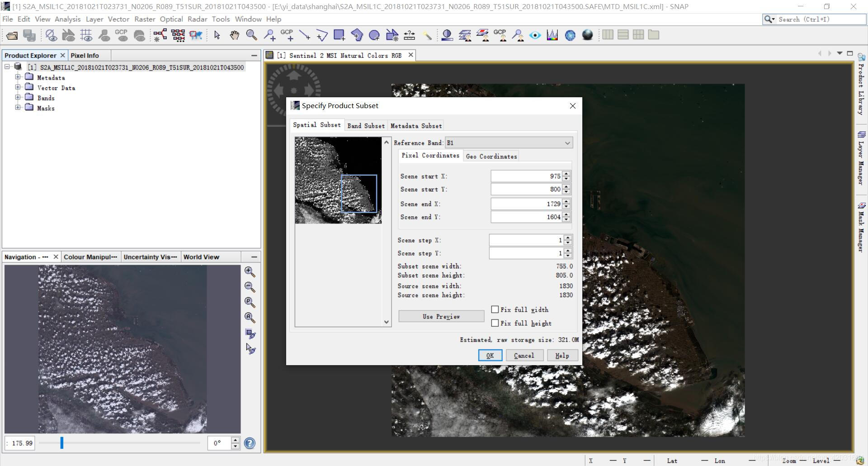Open the graph builder tool

coord(160,35)
